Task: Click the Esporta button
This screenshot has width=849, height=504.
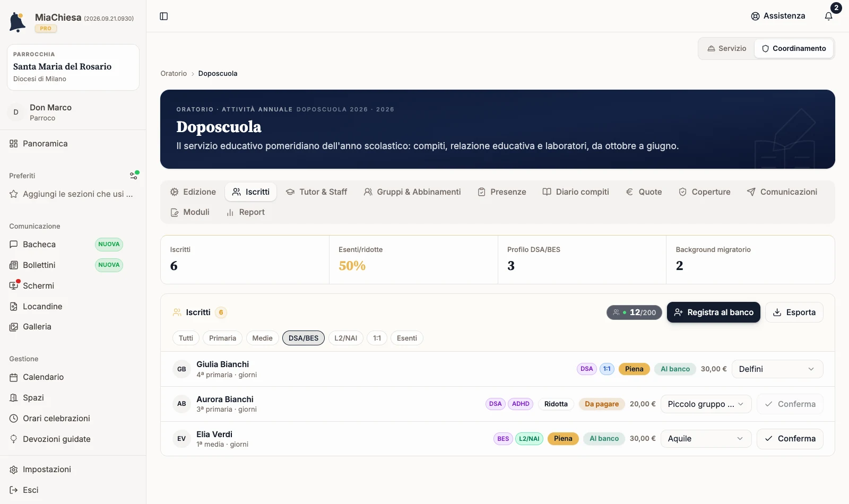Action: point(794,312)
